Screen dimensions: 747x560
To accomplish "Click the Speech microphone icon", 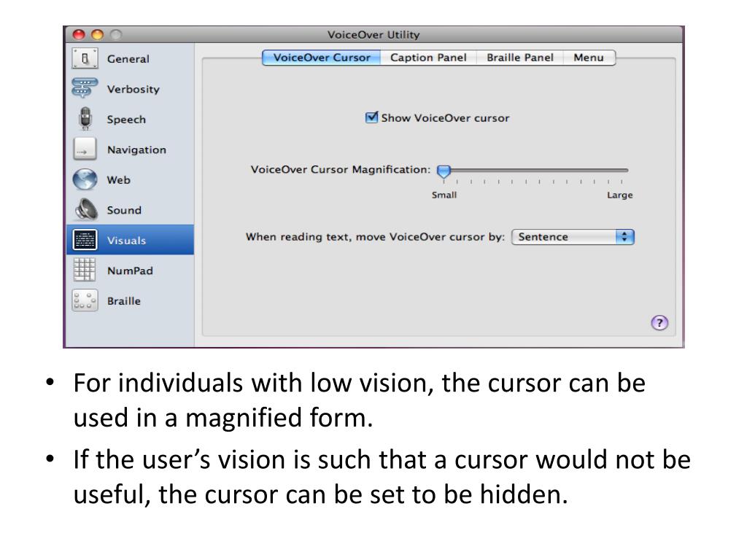I will pyautogui.click(x=85, y=119).
